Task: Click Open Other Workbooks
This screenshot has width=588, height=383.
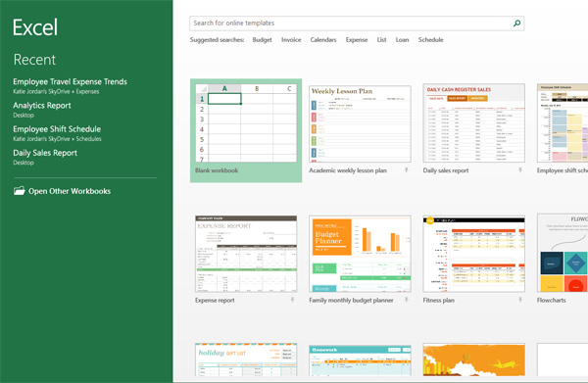Action: [x=70, y=191]
